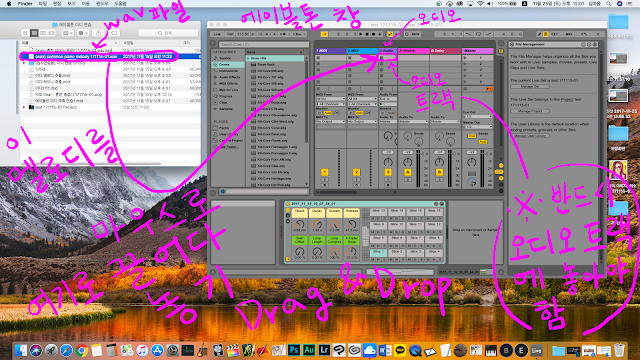
Task: Open the Finder menu in menu bar
Action: (x=25, y=3)
